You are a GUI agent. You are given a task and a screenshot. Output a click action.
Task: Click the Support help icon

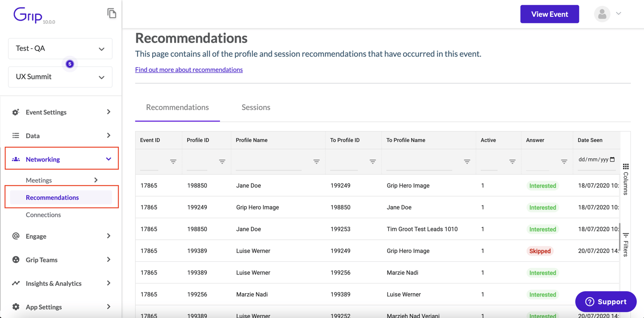click(589, 302)
